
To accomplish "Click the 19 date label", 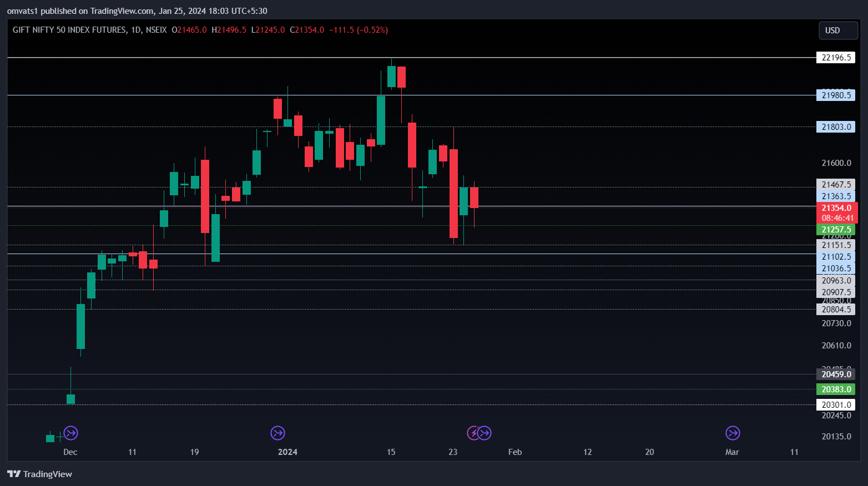I will (194, 452).
